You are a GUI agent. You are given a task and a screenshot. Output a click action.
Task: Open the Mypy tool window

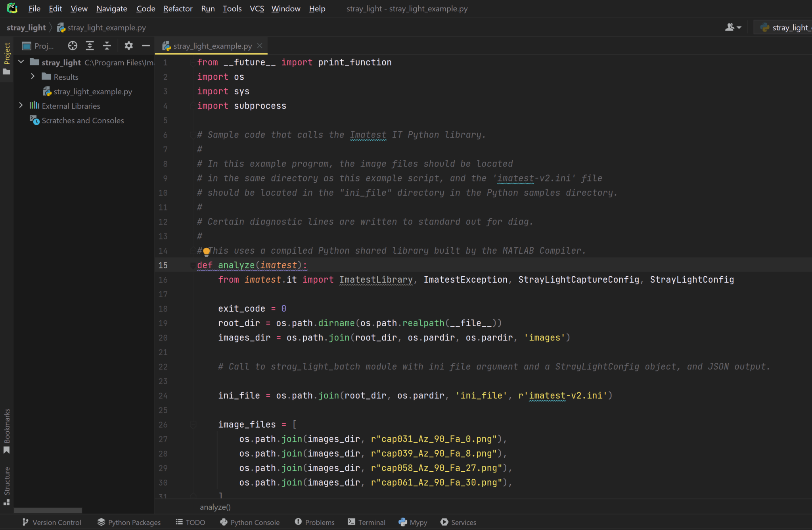413,522
